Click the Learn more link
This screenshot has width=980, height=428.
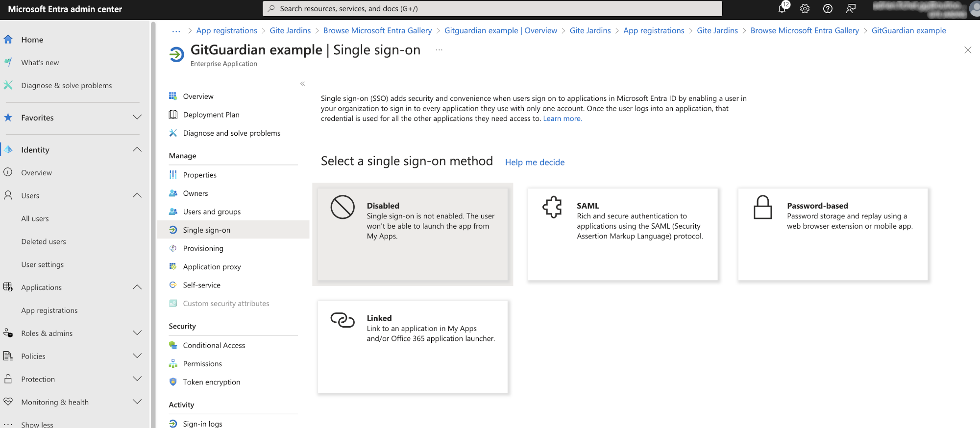tap(563, 119)
